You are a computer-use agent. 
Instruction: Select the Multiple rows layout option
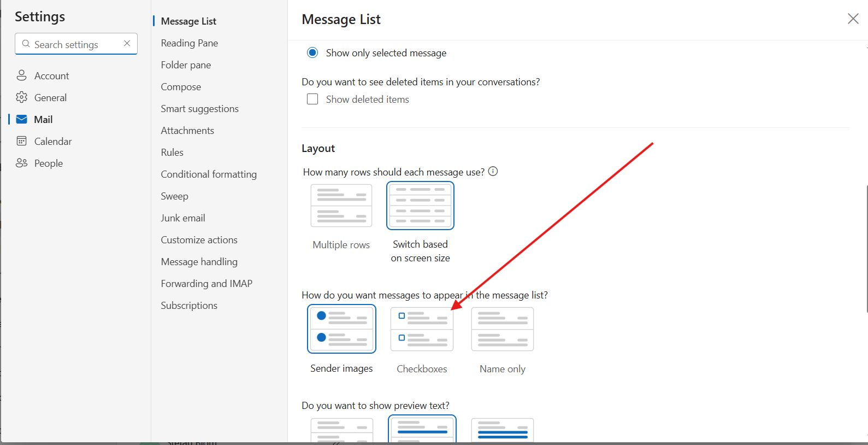tap(341, 206)
